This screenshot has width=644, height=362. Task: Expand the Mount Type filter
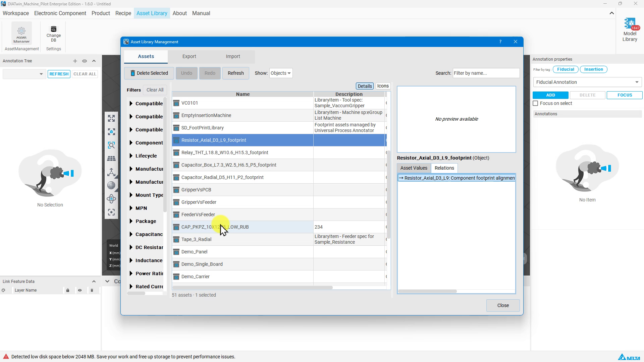pyautogui.click(x=131, y=195)
